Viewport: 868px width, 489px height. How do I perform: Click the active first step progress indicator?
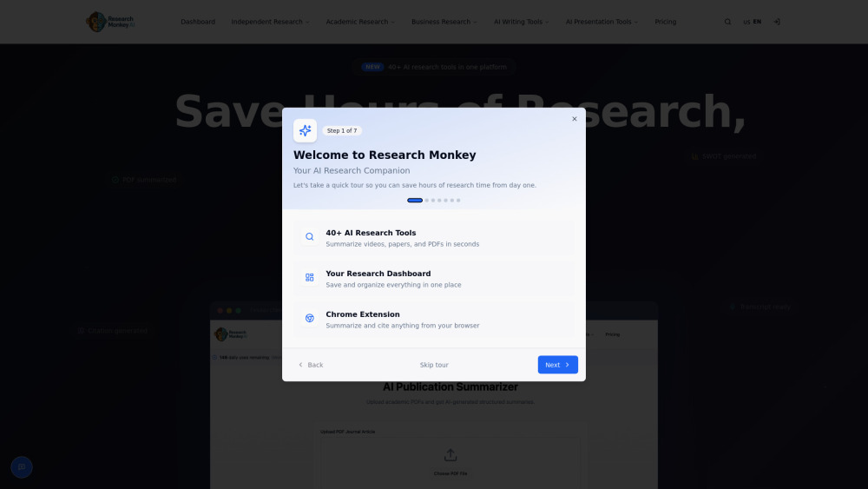tap(415, 201)
